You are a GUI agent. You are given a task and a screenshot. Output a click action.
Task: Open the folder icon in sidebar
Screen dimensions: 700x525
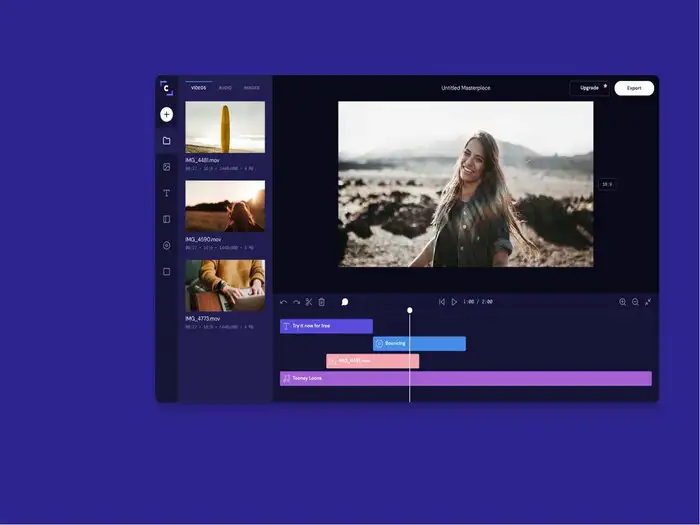point(166,141)
